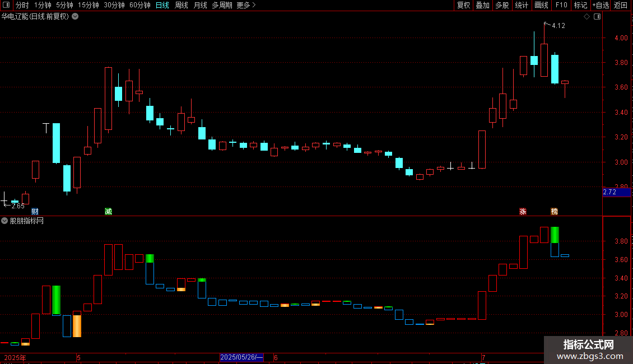Select the 5分钟 period

click(x=64, y=5)
